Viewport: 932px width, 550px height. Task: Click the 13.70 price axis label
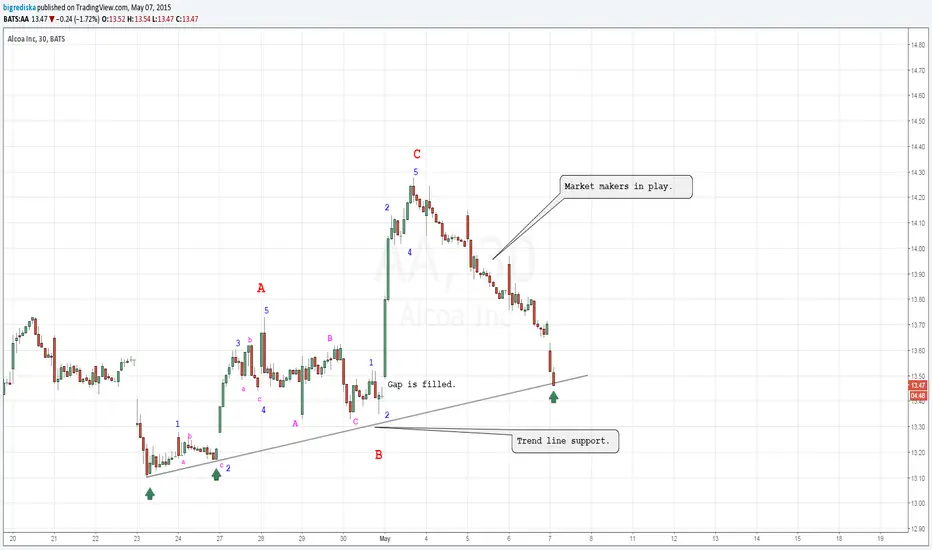(x=918, y=325)
